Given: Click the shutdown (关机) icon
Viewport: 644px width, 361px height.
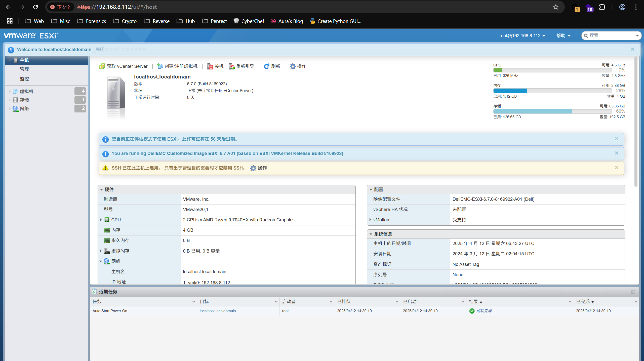Looking at the screenshot, I should click(x=210, y=66).
